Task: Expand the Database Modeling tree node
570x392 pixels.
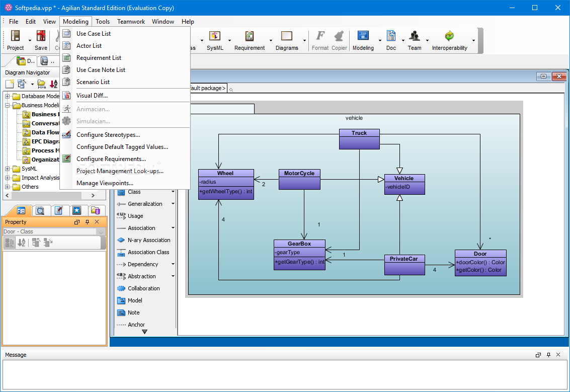Action: coord(7,96)
